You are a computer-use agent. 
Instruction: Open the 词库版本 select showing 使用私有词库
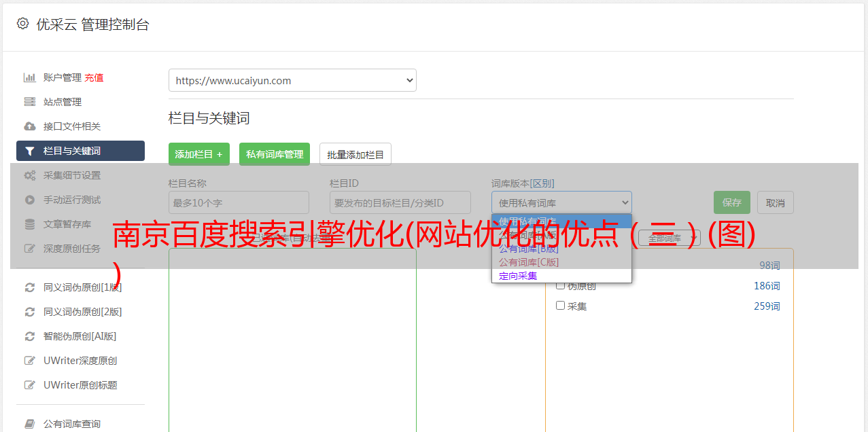pyautogui.click(x=561, y=202)
